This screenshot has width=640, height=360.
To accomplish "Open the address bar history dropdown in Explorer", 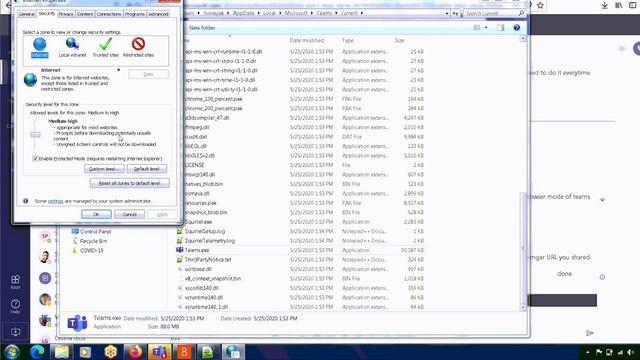I will (x=447, y=13).
